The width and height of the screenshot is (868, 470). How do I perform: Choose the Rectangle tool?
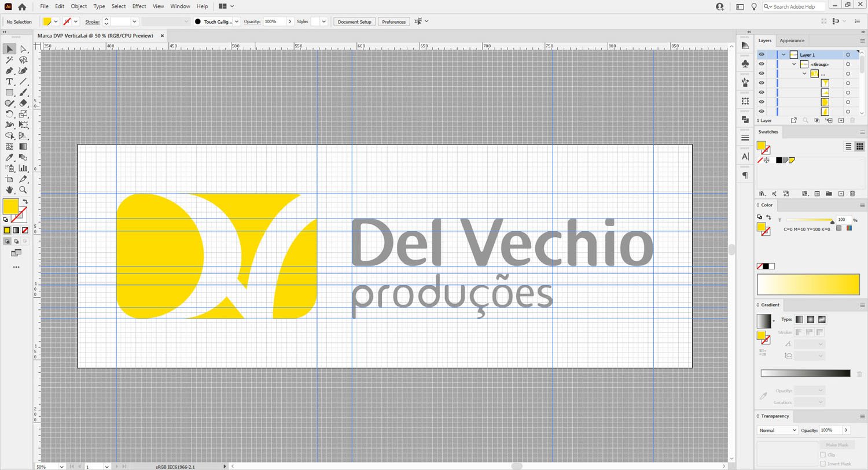9,92
